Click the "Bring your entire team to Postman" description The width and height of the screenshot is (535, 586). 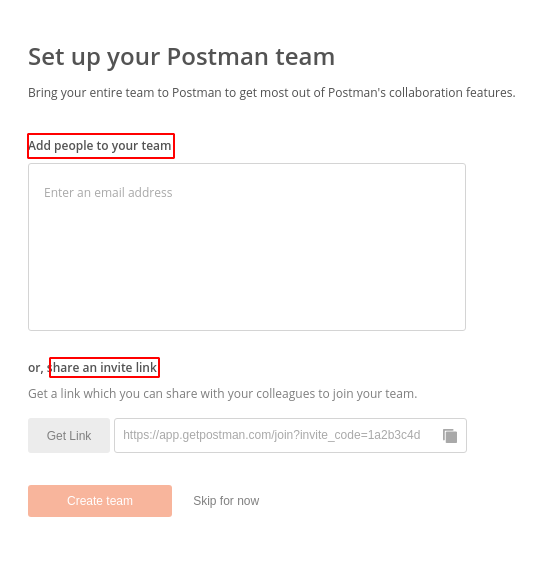point(272,93)
